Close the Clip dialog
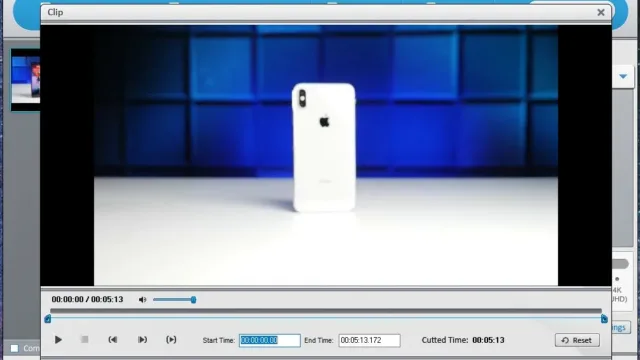Viewport: 640px width, 360px height. 601,13
